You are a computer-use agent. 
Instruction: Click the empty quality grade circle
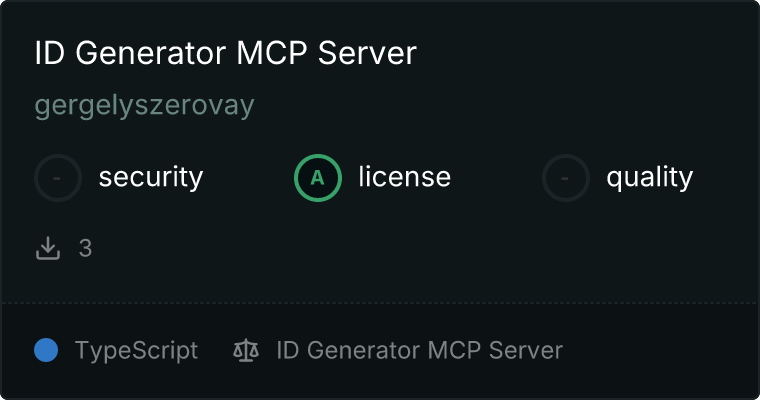click(566, 178)
